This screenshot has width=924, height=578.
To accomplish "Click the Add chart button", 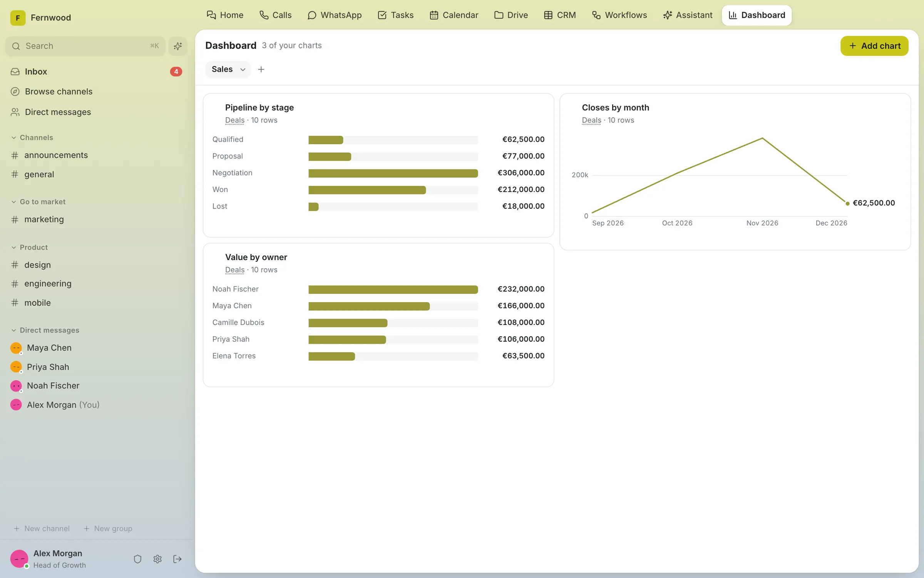I will click(874, 46).
